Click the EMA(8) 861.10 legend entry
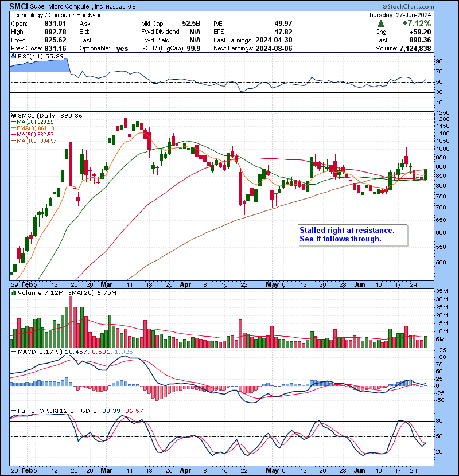The image size is (459, 476). click(x=33, y=128)
